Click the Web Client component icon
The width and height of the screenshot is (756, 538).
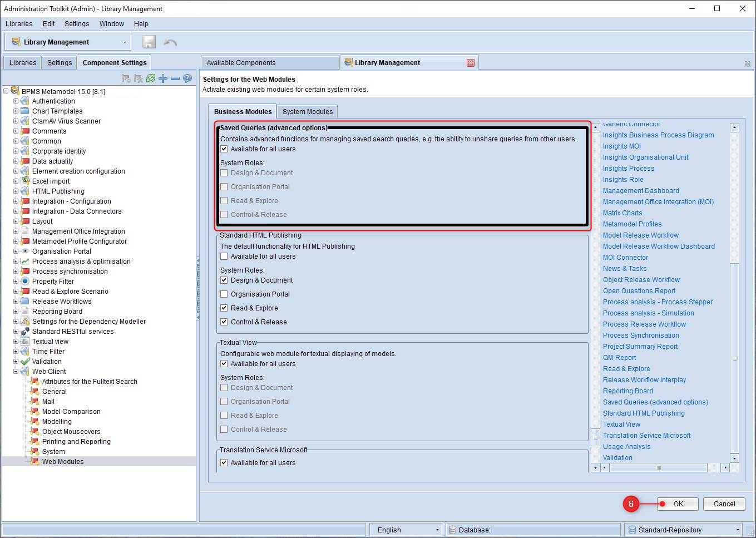point(25,372)
